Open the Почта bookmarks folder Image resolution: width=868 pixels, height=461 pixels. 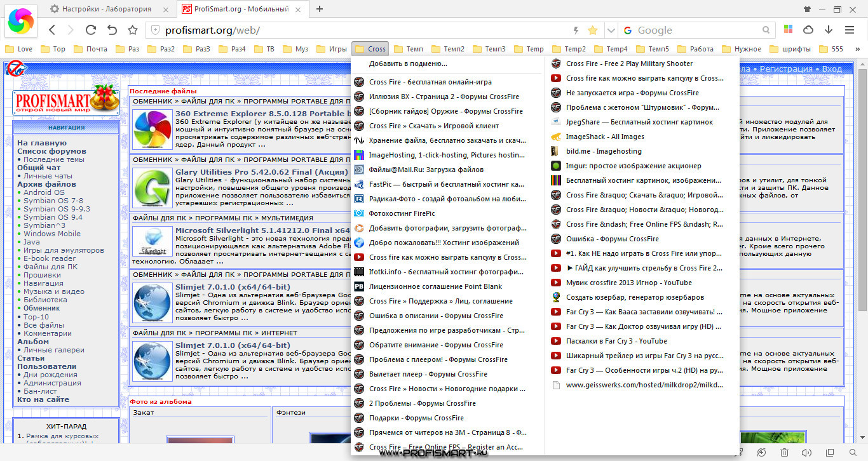coord(90,49)
